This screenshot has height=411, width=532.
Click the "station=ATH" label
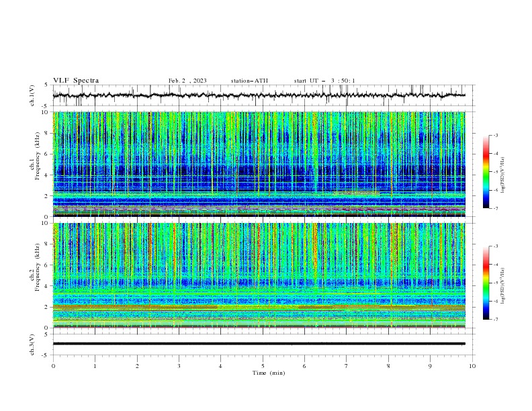[249, 81]
